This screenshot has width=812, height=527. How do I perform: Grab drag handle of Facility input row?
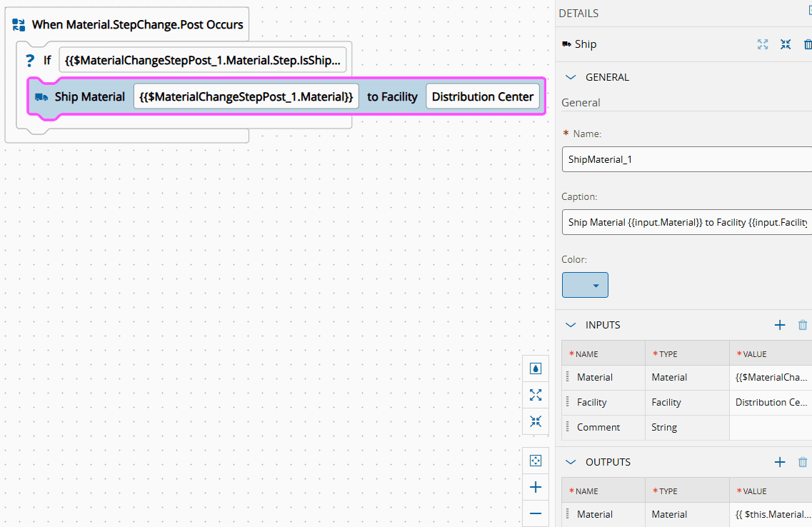point(568,402)
